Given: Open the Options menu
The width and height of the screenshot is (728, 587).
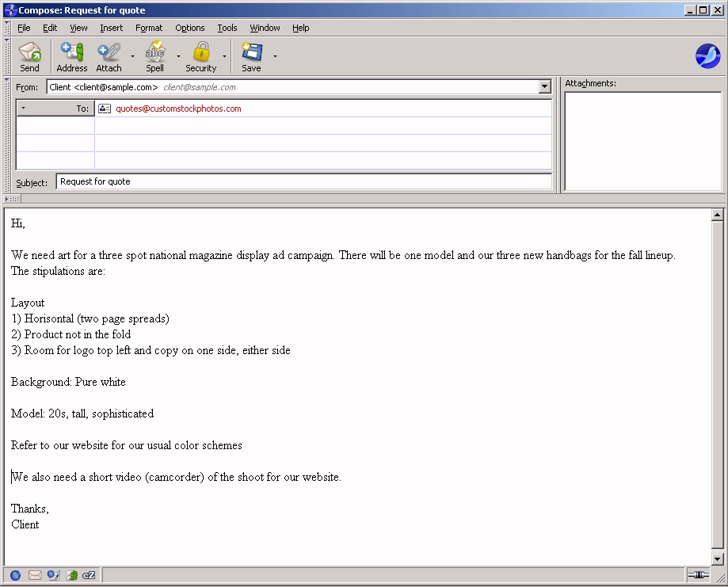Looking at the screenshot, I should tap(190, 28).
